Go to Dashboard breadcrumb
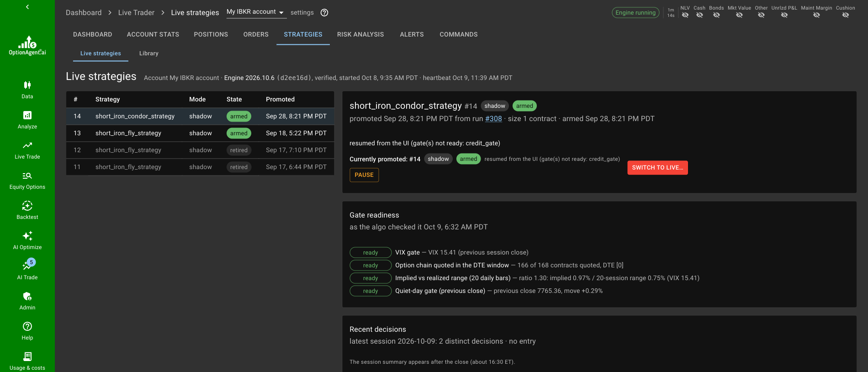Viewport: 868px width, 372px height. coord(84,13)
